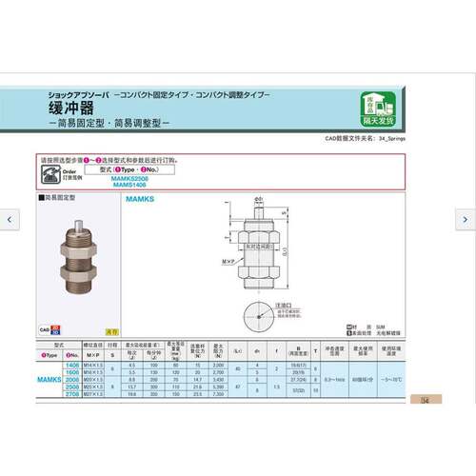The image size is (476, 476).
Task: Click the Type column header
Action: [50, 355]
